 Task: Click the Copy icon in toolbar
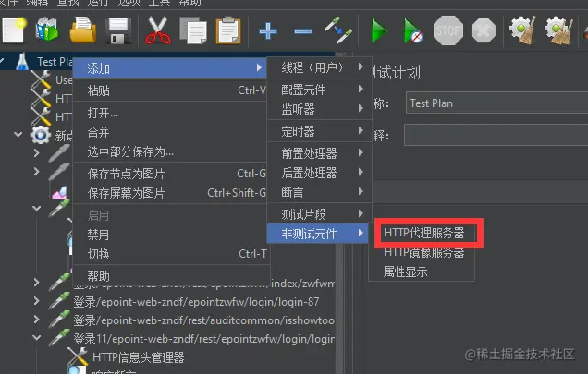193,30
